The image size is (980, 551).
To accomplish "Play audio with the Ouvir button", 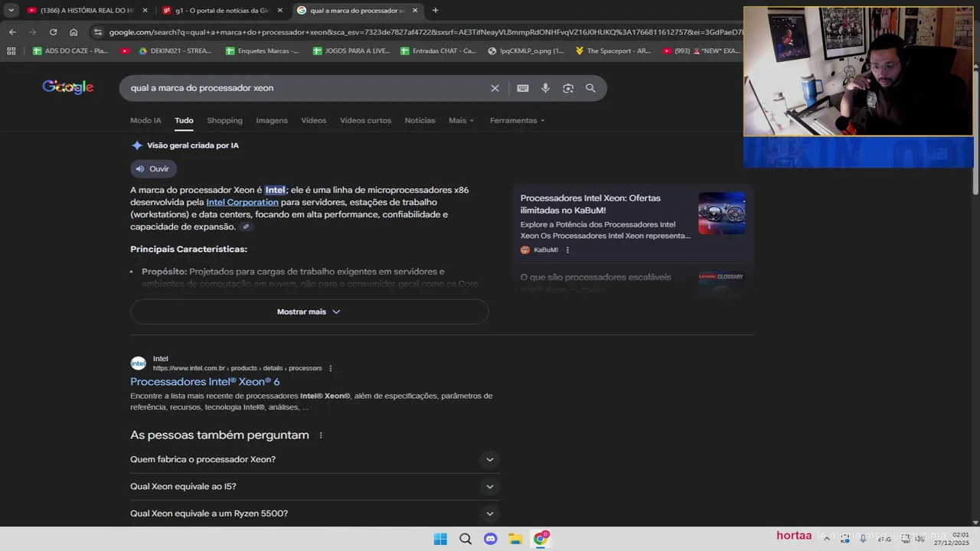I will click(x=153, y=169).
